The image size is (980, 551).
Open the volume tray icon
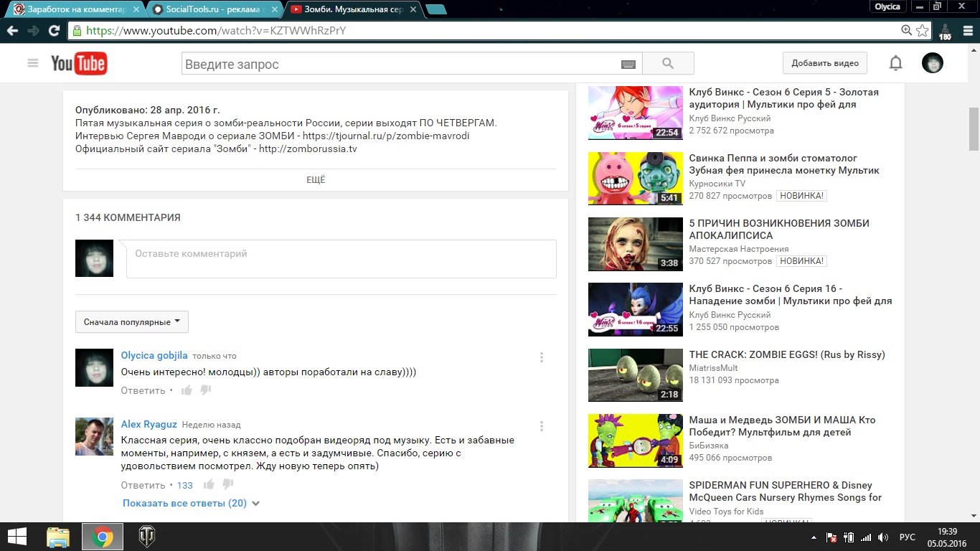pyautogui.click(x=883, y=537)
